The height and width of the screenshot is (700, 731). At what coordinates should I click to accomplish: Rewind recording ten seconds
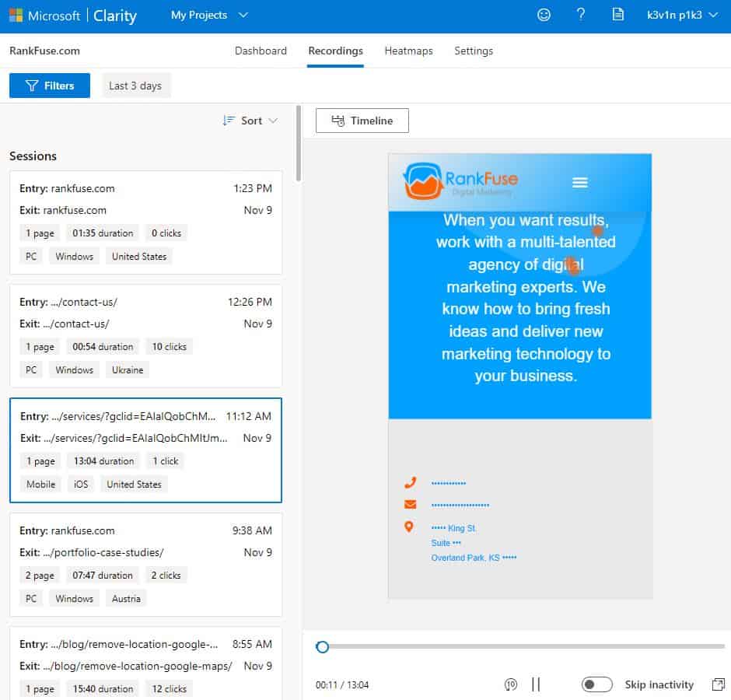coord(510,684)
